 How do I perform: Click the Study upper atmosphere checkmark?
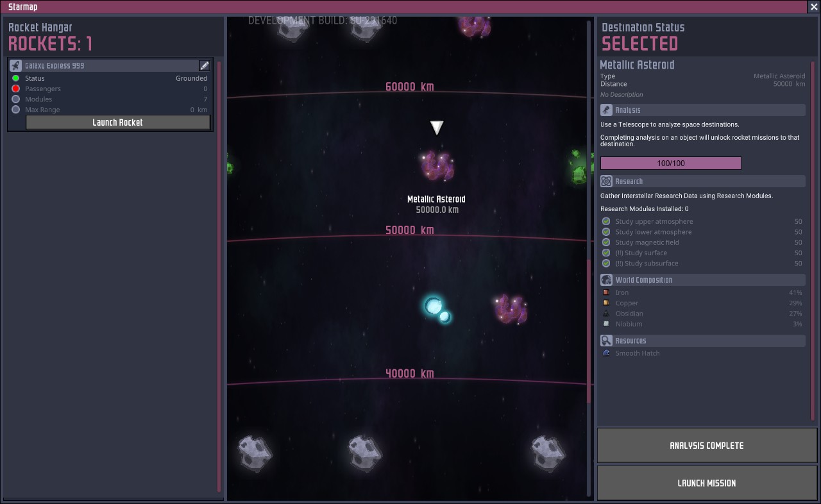click(606, 222)
